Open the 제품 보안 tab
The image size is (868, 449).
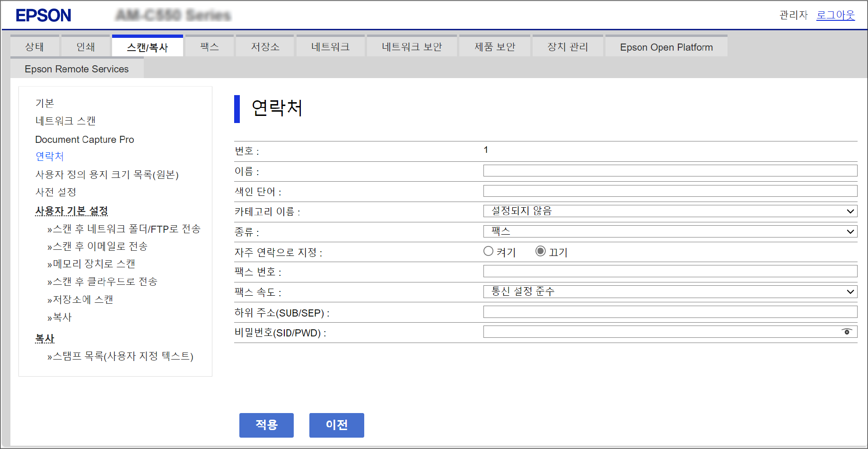point(495,47)
